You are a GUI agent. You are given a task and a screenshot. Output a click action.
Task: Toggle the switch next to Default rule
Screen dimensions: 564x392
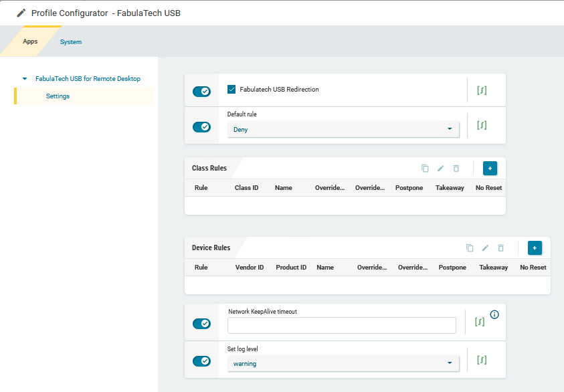201,126
